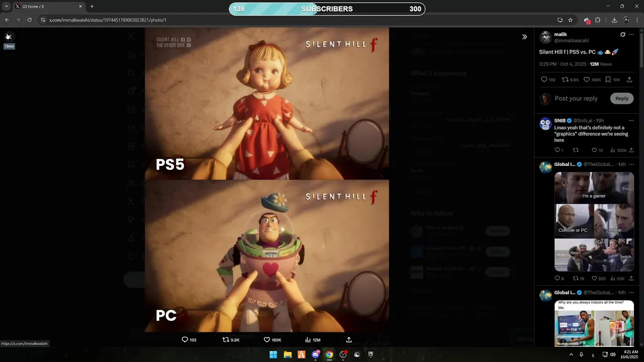Open File Explorer from the taskbar

287,354
